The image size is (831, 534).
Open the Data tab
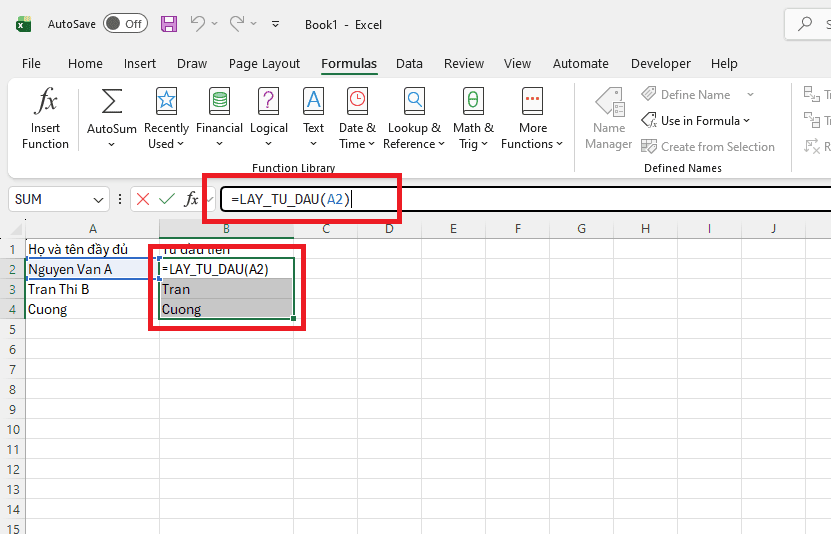409,64
